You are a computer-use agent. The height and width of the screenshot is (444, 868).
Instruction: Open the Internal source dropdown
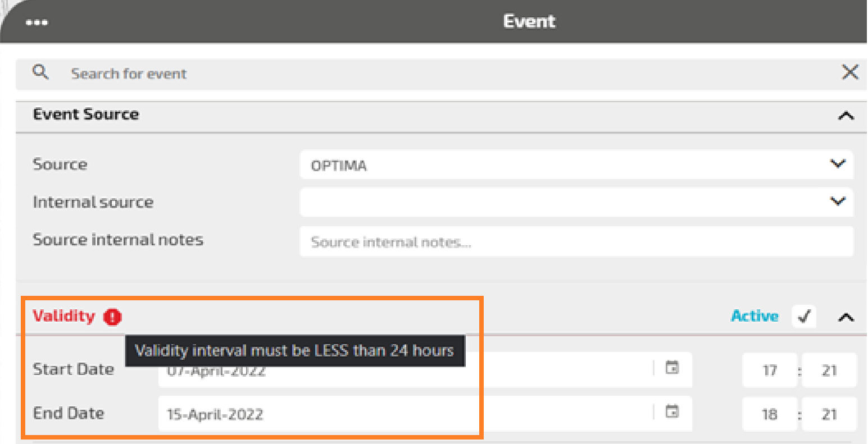pos(576,202)
